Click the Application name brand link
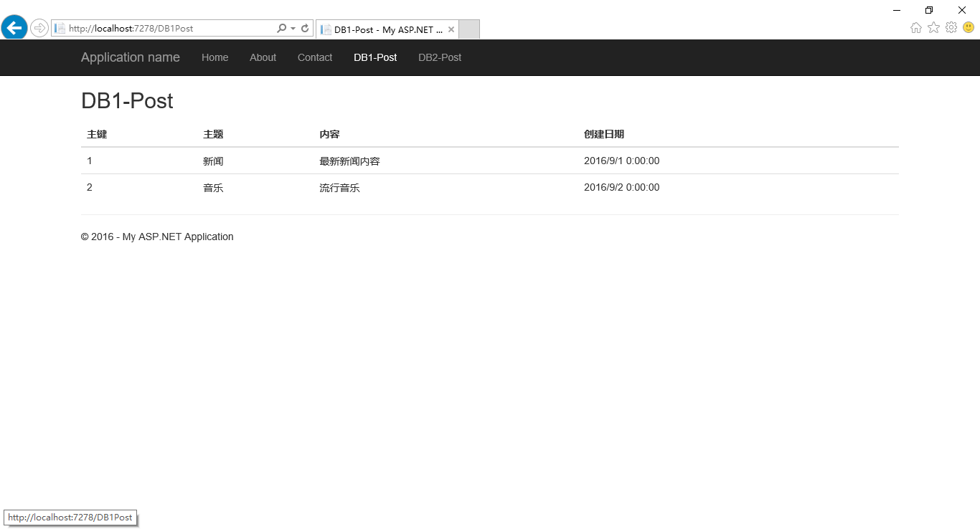980x529 pixels. [131, 57]
